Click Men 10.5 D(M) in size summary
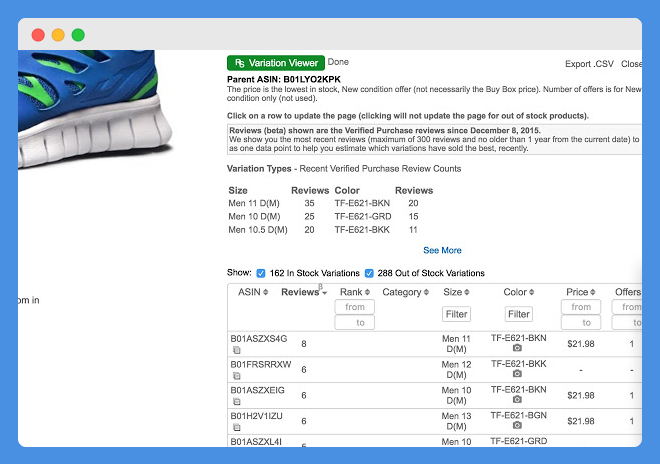This screenshot has width=660, height=464. coord(258,230)
